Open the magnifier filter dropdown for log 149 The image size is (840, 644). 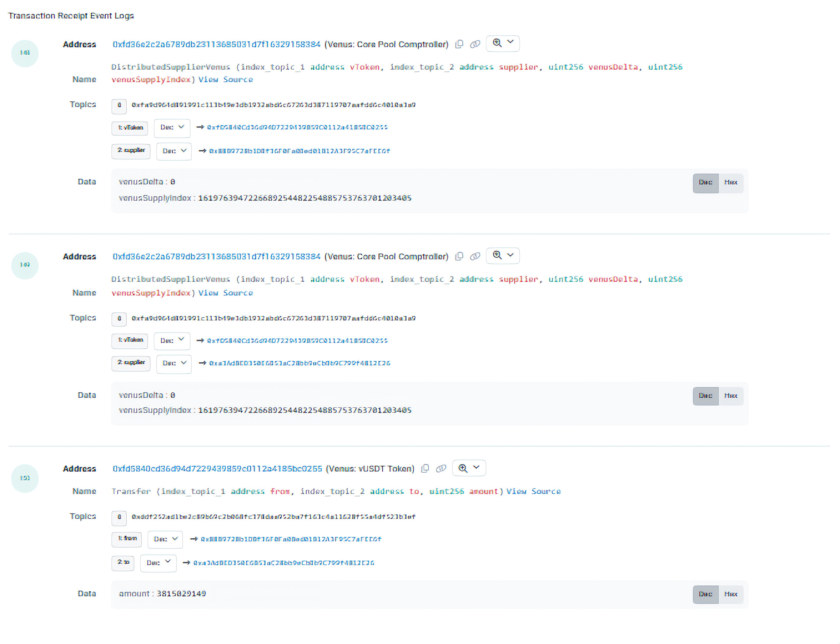click(x=503, y=256)
